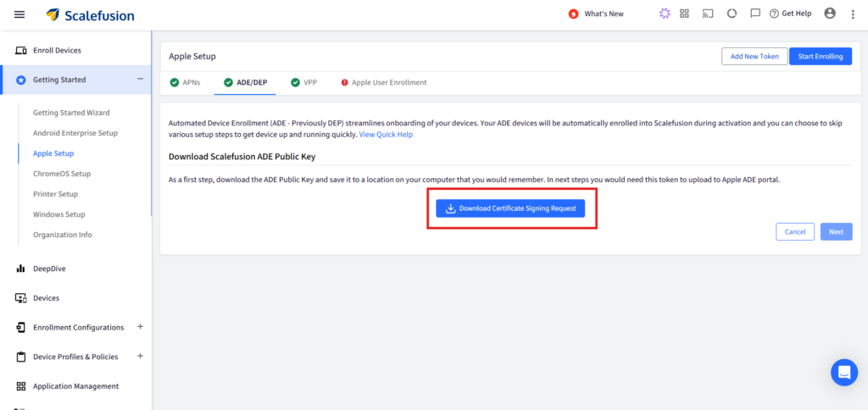Switch to the APNs tab
The width and height of the screenshot is (868, 410).
(186, 82)
